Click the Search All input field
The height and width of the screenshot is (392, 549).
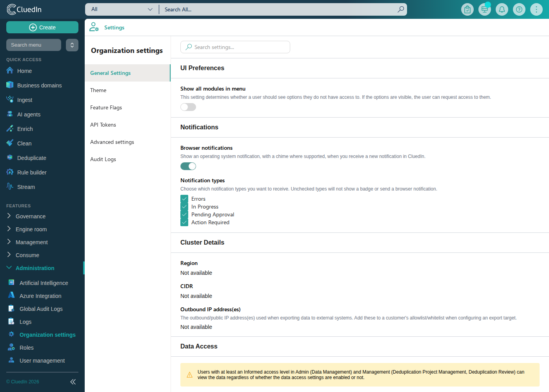click(x=278, y=9)
